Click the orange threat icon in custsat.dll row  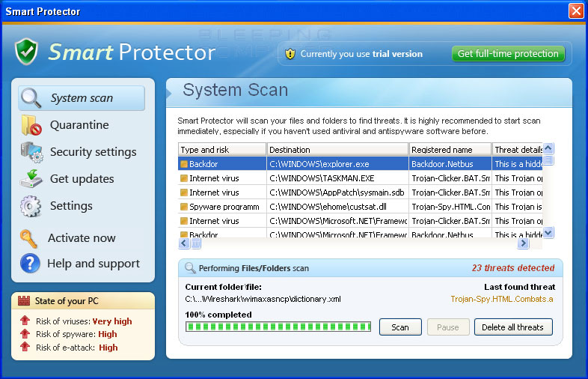pyautogui.click(x=184, y=207)
